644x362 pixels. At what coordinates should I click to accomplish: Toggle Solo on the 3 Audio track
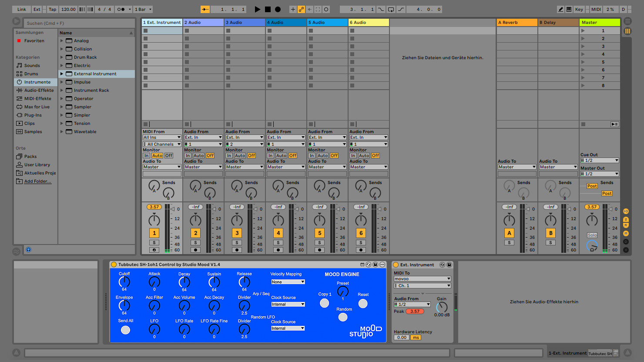[237, 242]
